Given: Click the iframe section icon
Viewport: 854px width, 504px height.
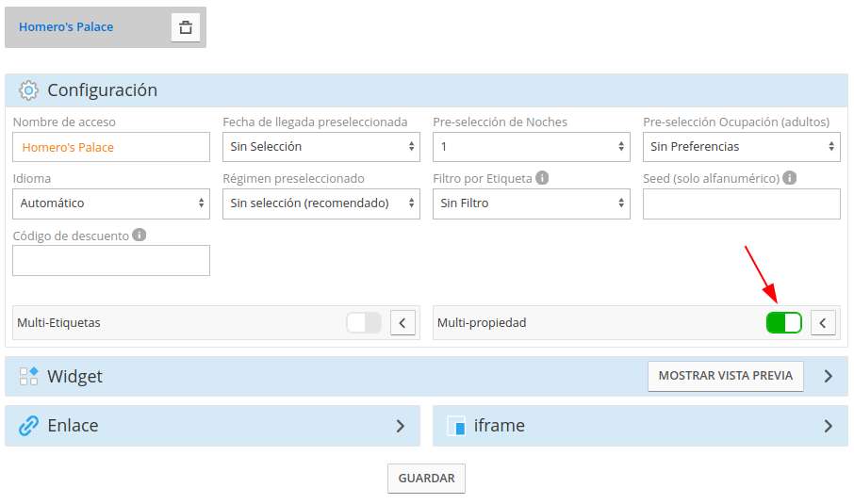Looking at the screenshot, I should point(456,426).
